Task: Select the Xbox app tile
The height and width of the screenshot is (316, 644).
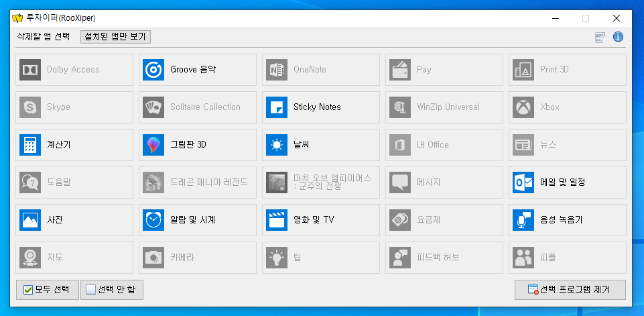Action: (x=568, y=107)
